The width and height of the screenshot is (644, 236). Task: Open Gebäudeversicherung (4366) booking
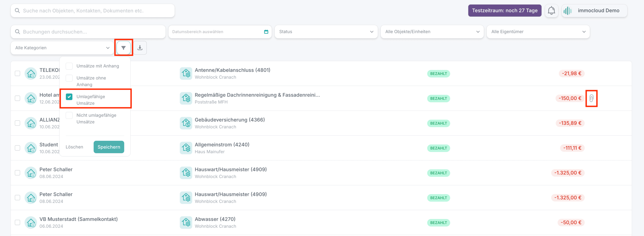[x=230, y=120]
